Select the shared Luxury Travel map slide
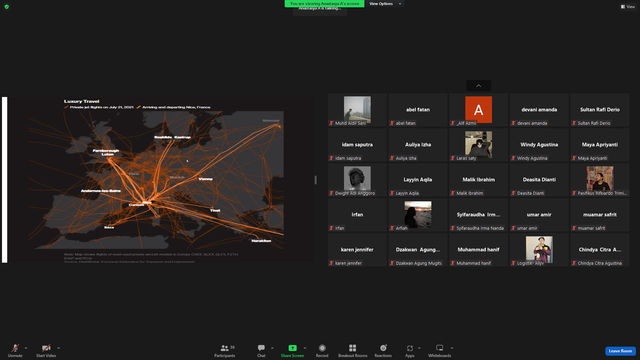640x360 pixels. pos(158,180)
